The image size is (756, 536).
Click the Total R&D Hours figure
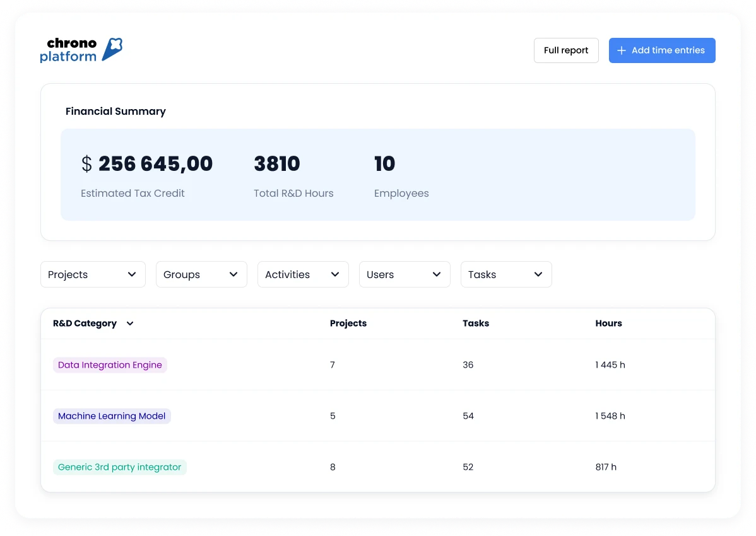[x=276, y=164]
